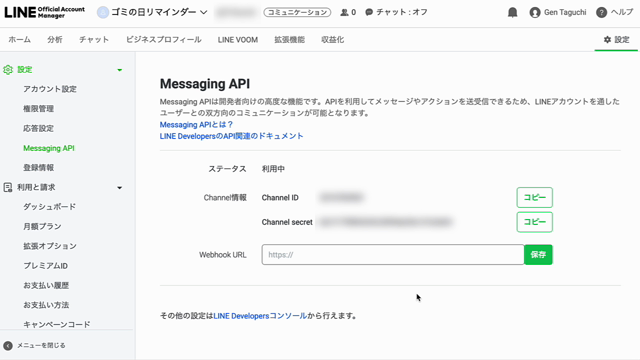
Task: Open 権限管理 in the sidebar
Action: [38, 109]
